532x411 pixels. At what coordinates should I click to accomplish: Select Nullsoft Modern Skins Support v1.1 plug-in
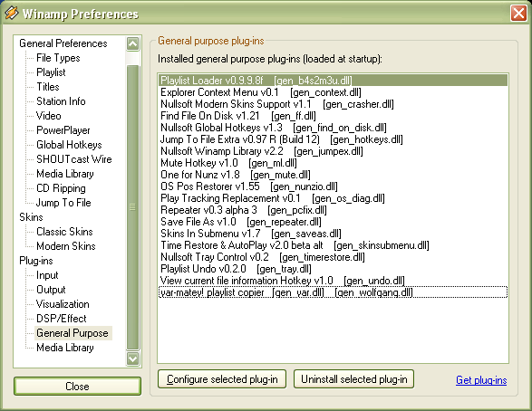click(x=334, y=104)
